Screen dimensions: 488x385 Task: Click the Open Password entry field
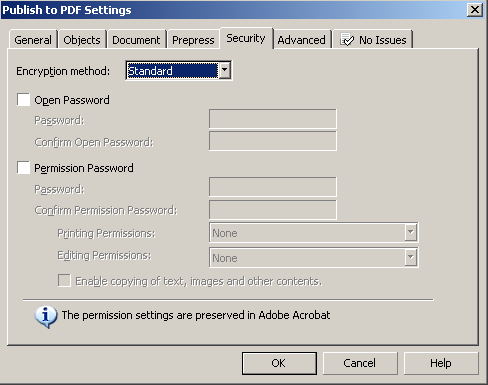[x=273, y=119]
